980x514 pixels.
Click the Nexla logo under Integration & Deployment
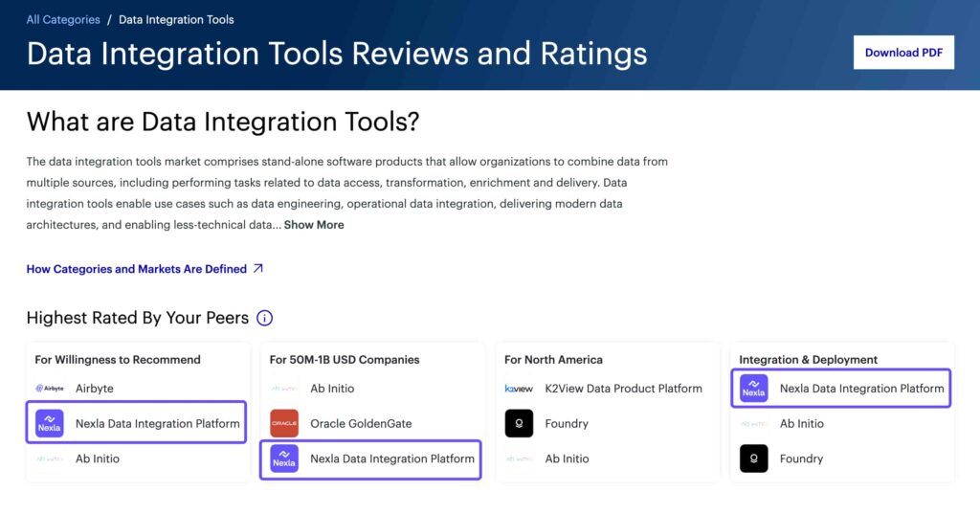click(x=754, y=389)
